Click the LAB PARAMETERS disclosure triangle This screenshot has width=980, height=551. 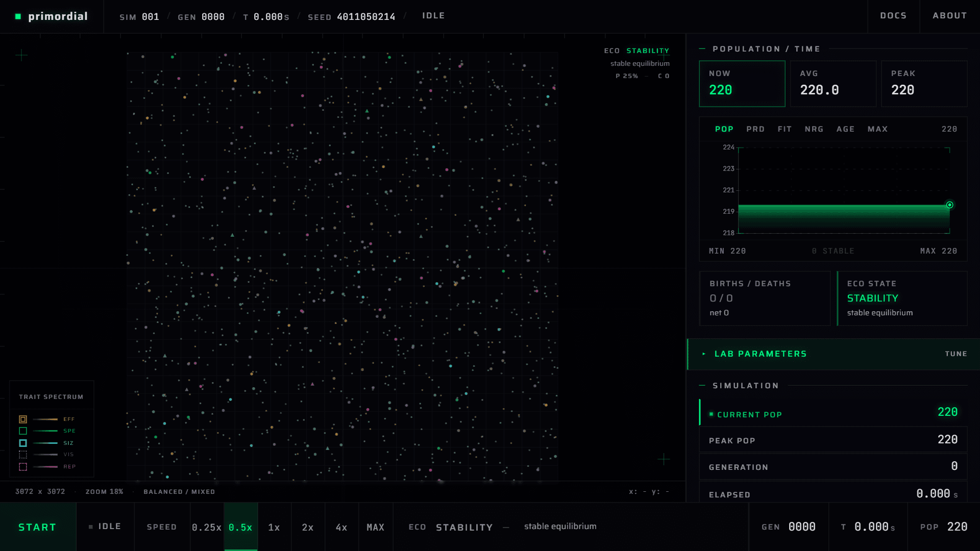[x=704, y=354]
